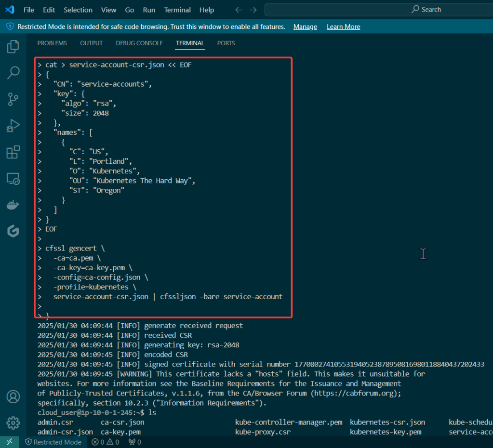Open the Remote Explorer view

(13, 179)
